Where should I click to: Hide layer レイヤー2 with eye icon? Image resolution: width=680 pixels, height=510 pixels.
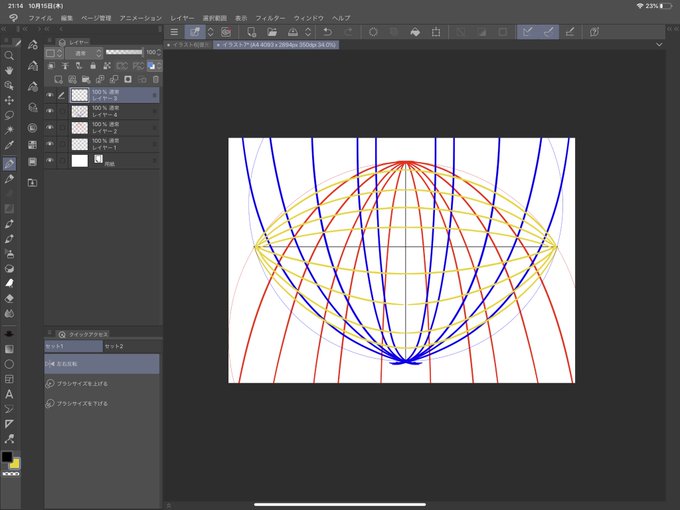pos(50,128)
